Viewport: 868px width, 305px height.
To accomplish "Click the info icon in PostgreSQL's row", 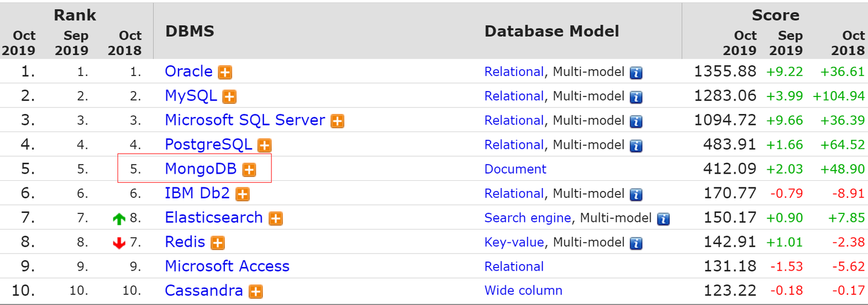I will click(636, 146).
